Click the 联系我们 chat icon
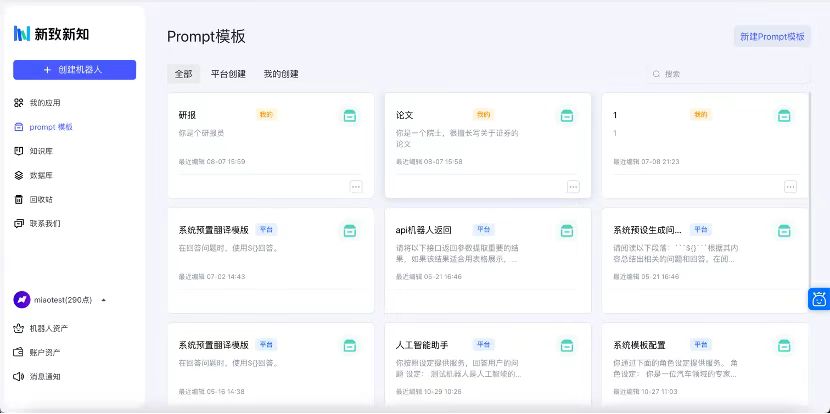This screenshot has height=414, width=830. click(19, 223)
